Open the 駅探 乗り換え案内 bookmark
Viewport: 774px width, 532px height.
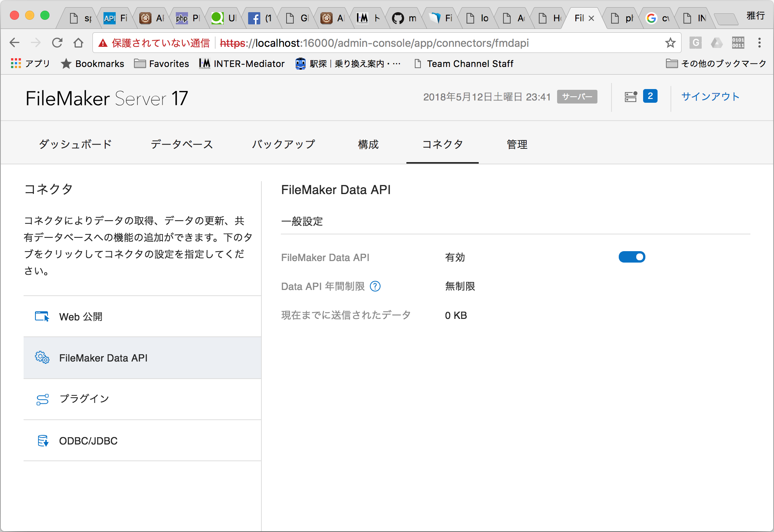click(348, 64)
